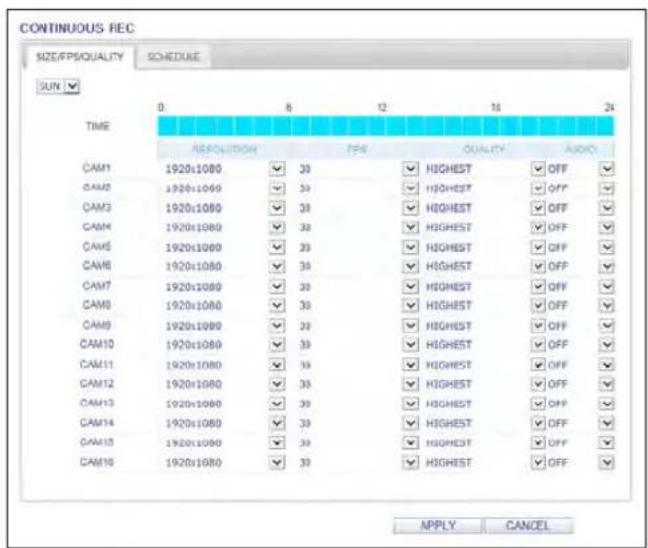This screenshot has width=648, height=548.
Task: Click the TIME row label
Action: pos(98,126)
